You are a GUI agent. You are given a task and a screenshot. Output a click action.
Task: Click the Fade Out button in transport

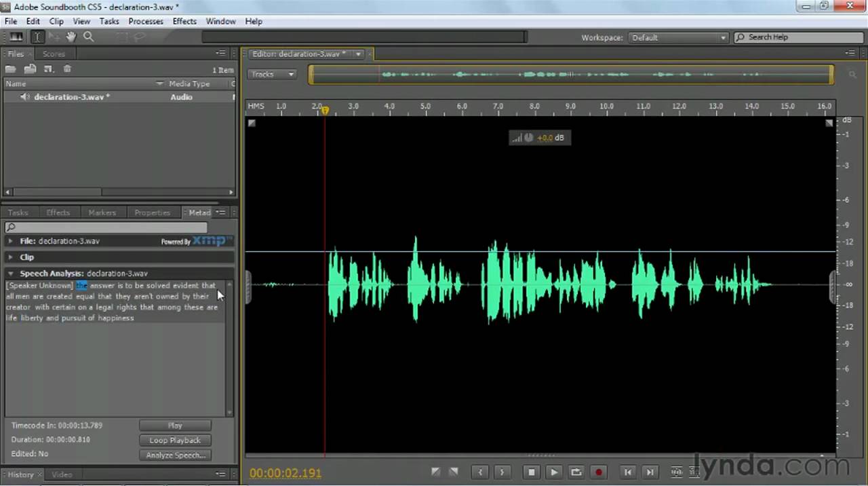tap(454, 472)
